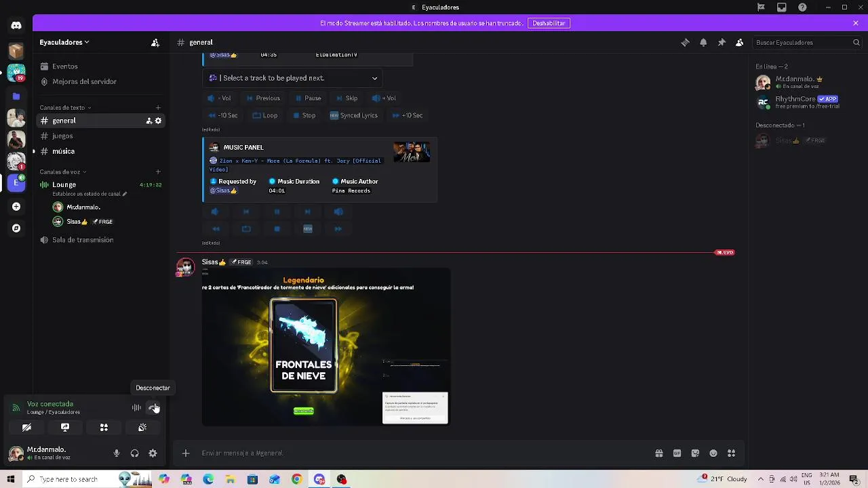868x488 pixels.
Task: Collapse Canales de texto category
Action: 65,107
